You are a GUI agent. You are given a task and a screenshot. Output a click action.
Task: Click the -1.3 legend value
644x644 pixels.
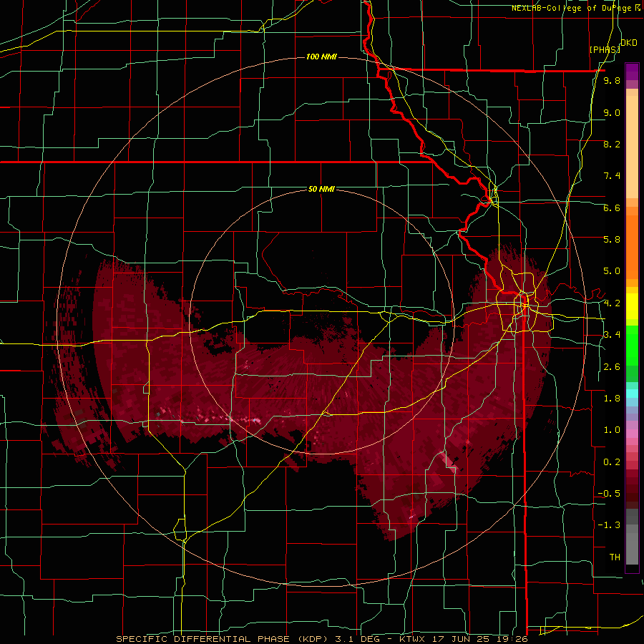(x=609, y=525)
